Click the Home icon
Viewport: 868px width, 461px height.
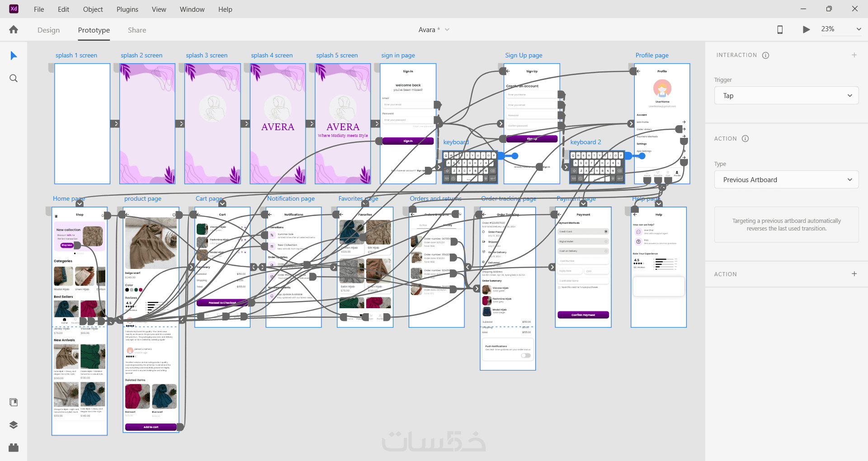[14, 29]
